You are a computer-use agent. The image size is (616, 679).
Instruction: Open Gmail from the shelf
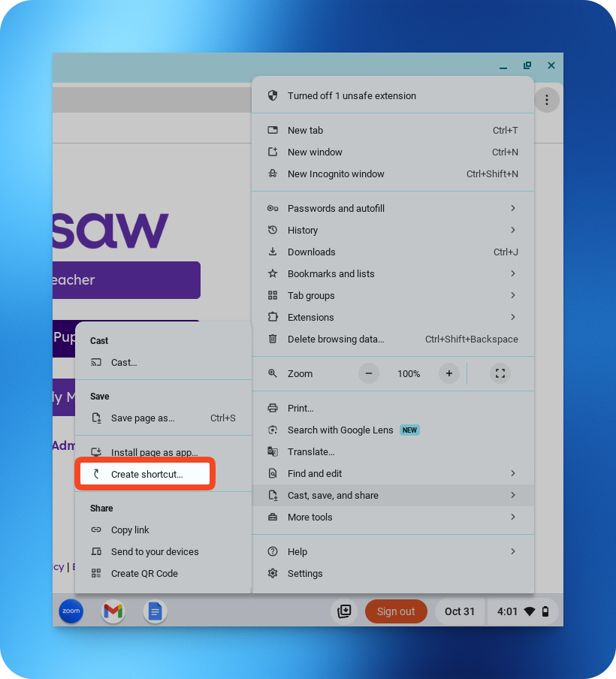113,611
